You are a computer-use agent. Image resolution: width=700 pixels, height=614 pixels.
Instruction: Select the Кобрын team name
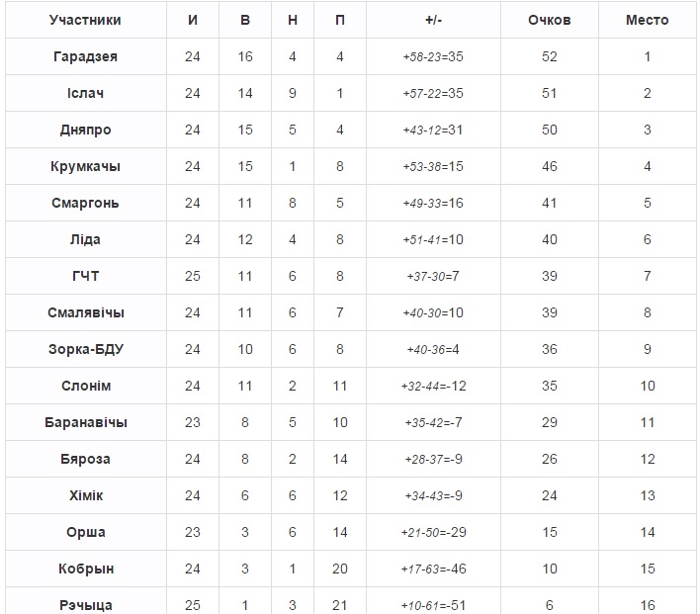coord(85,569)
